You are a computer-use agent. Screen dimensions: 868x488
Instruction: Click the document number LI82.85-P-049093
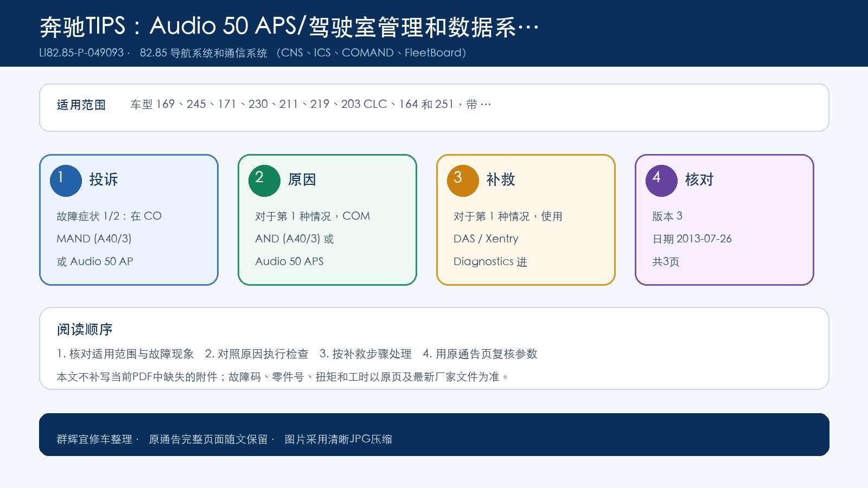(x=81, y=53)
